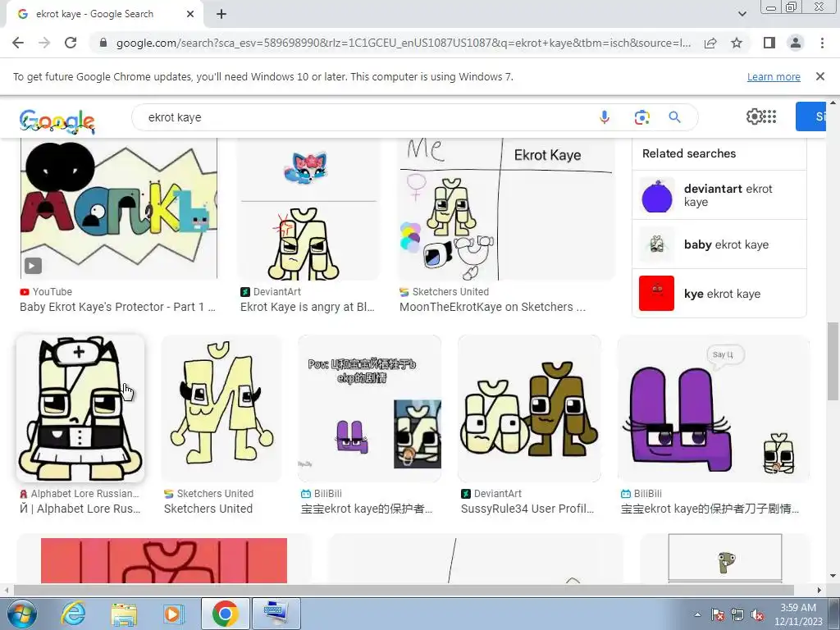Close the ekrot kaye Google Search tab
Screen dimensions: 840x630
tap(190, 14)
